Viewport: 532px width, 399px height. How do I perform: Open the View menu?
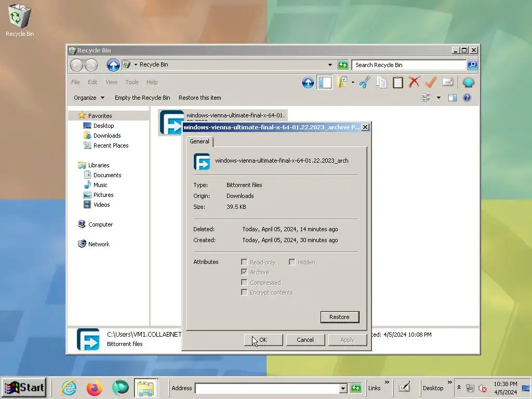tap(111, 82)
